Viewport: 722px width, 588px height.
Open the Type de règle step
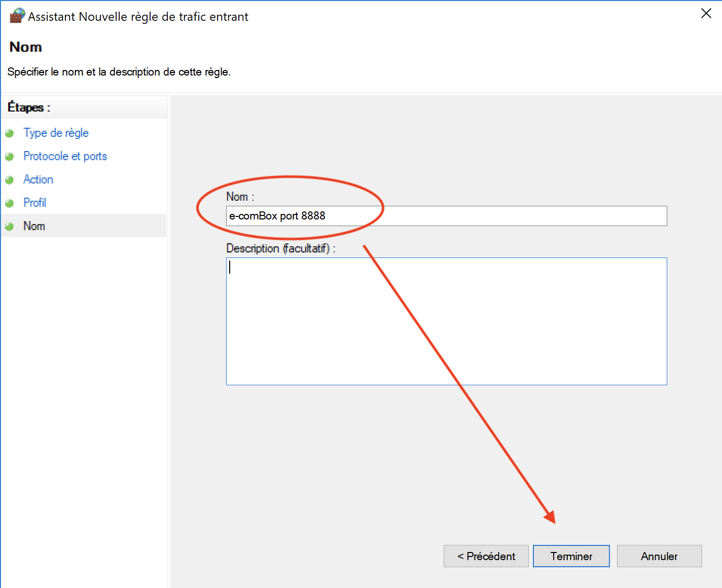pos(56,133)
